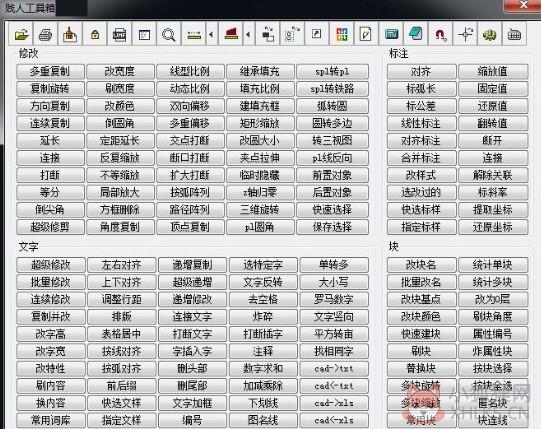Image resolution: width=541 pixels, height=429 pixels.
Task: Click the 递增复制 button
Action: (x=192, y=265)
